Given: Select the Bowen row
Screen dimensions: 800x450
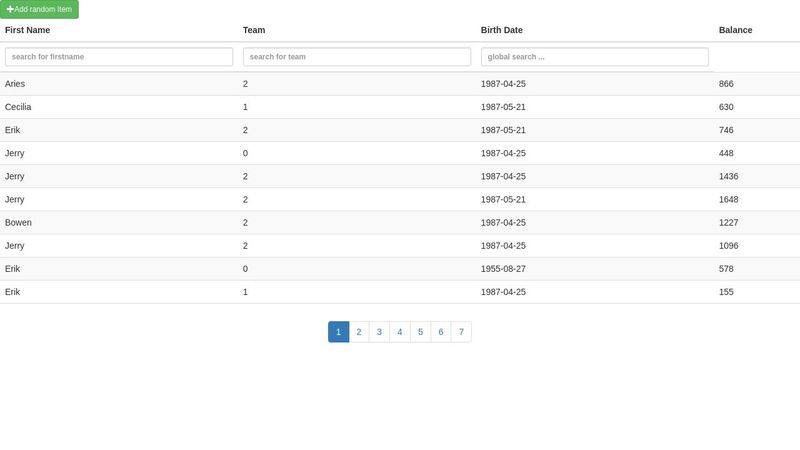Looking at the screenshot, I should pyautogui.click(x=400, y=222).
